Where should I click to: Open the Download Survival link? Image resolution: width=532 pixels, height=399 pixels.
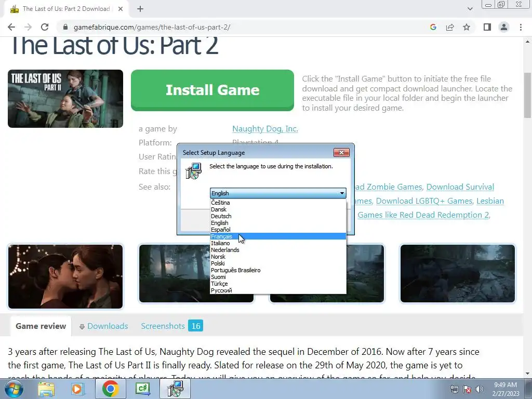[460, 187]
